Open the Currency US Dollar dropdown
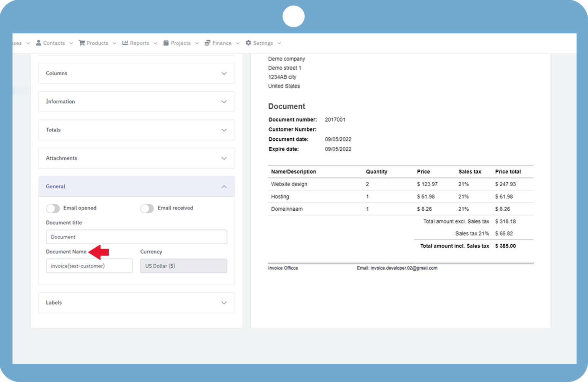Screen dimensions: 588x382 click(183, 266)
